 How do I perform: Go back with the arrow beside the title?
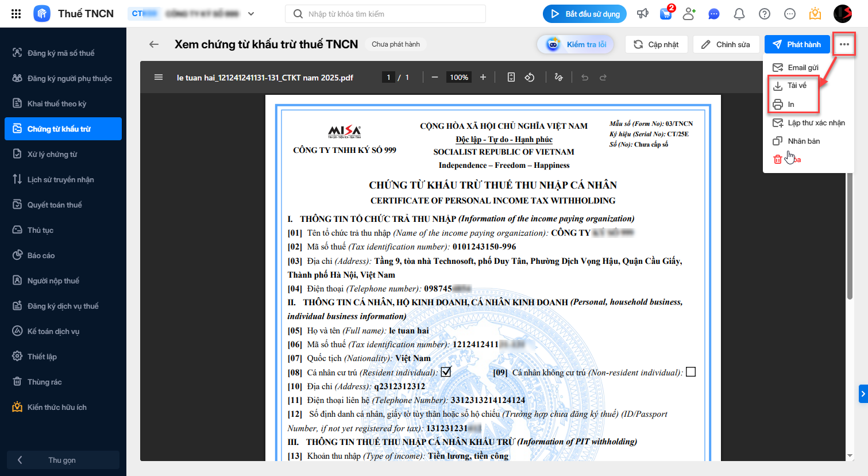pyautogui.click(x=153, y=44)
